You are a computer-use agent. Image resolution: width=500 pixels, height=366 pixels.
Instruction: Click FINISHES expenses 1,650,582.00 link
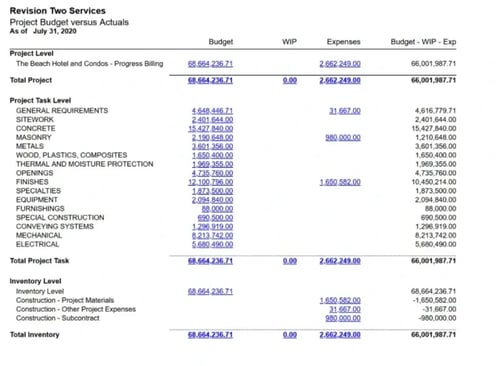340,182
